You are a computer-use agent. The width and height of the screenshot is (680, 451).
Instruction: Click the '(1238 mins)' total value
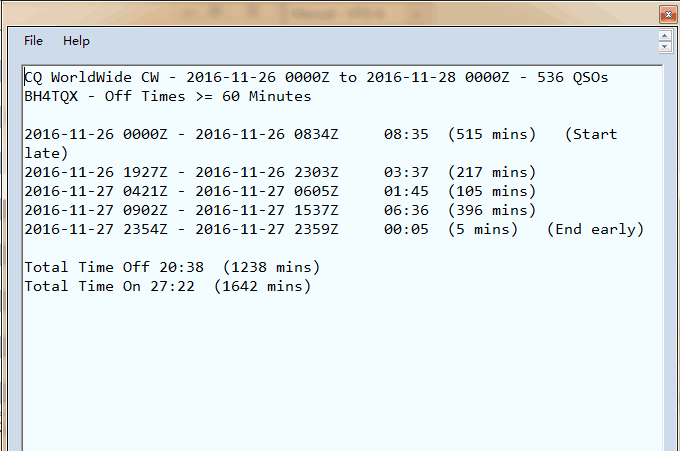[271, 268]
